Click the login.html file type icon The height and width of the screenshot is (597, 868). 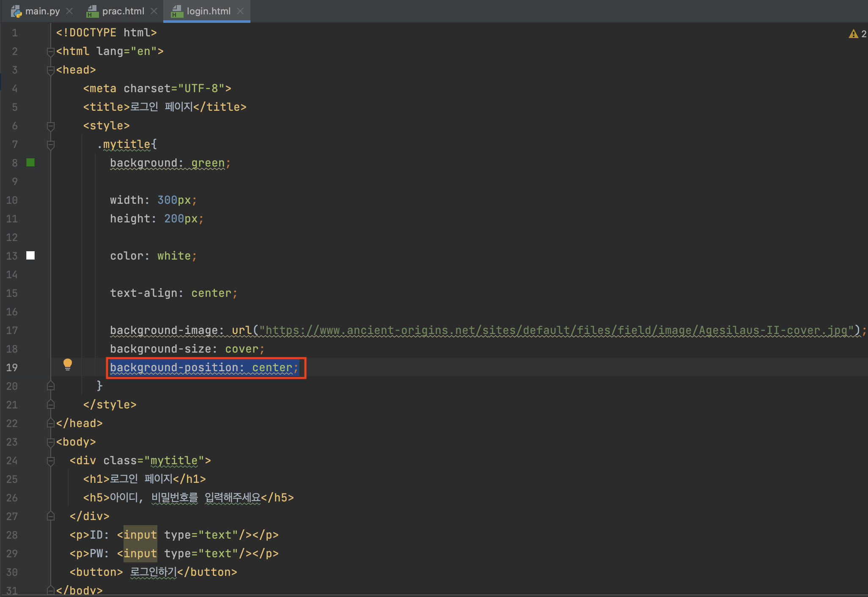pos(177,11)
